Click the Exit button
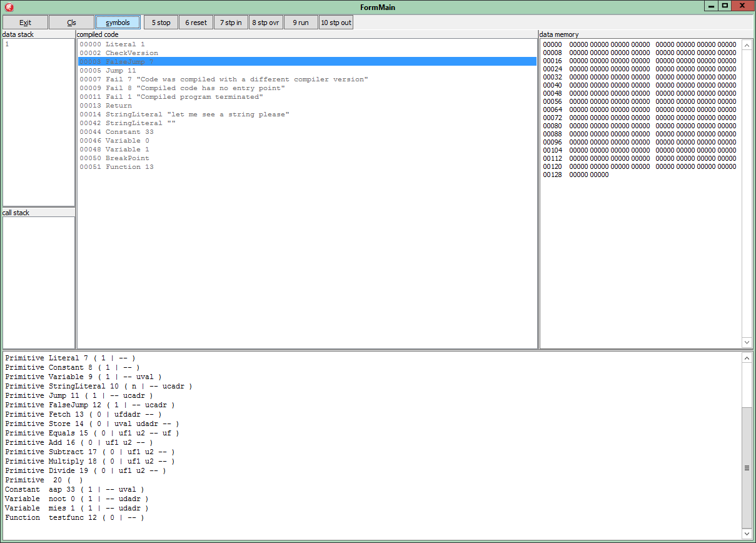Image resolution: width=756 pixels, height=543 pixels. click(25, 23)
